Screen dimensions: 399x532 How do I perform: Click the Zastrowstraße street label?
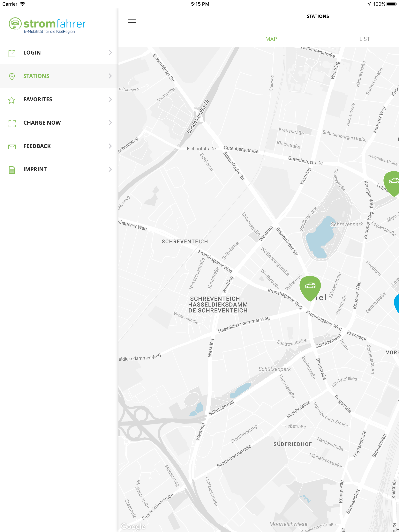point(292,342)
